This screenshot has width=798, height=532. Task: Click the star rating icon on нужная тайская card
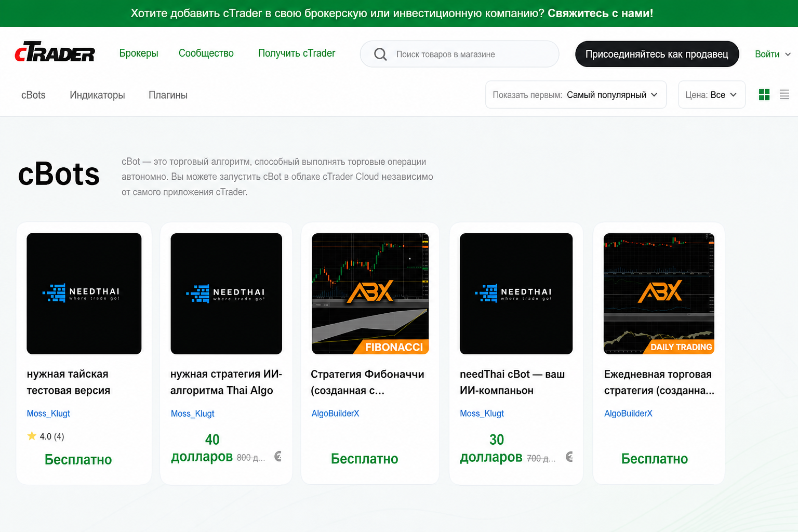pyautogui.click(x=32, y=436)
